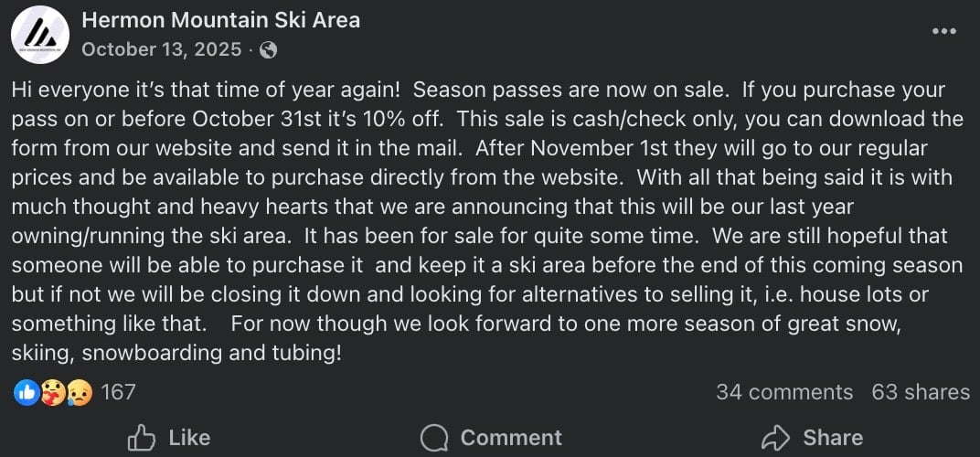The image size is (980, 457).
Task: Open the three-dot post options menu
Action: pos(944,31)
